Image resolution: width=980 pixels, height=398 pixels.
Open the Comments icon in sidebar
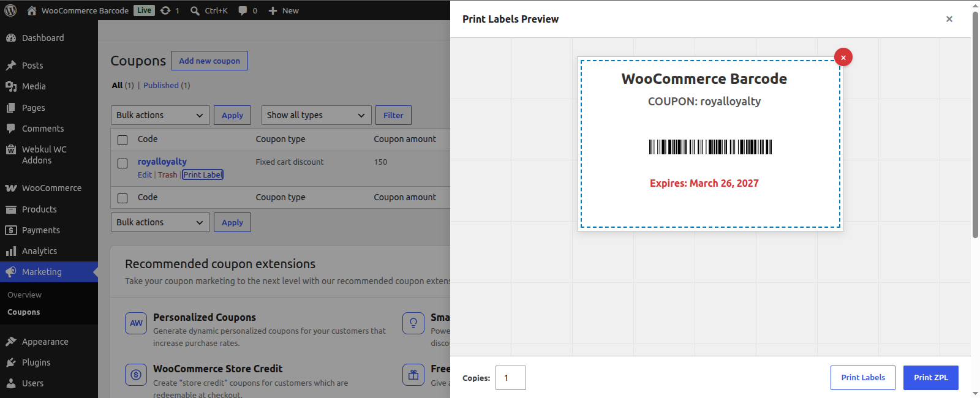pos(11,129)
